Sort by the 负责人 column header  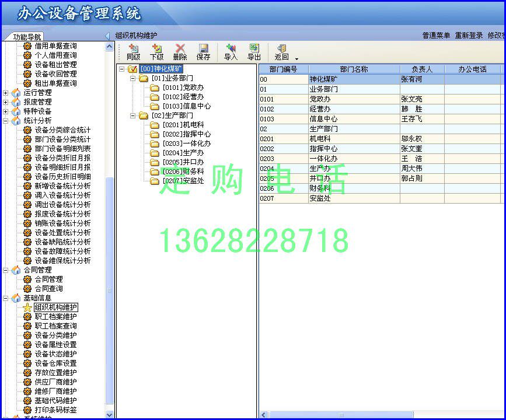pyautogui.click(x=422, y=69)
